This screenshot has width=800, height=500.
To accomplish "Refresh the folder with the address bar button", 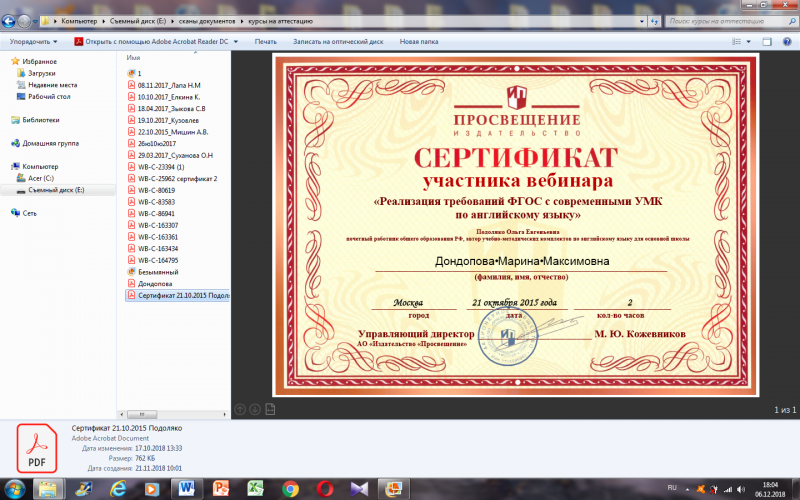I will coord(655,21).
